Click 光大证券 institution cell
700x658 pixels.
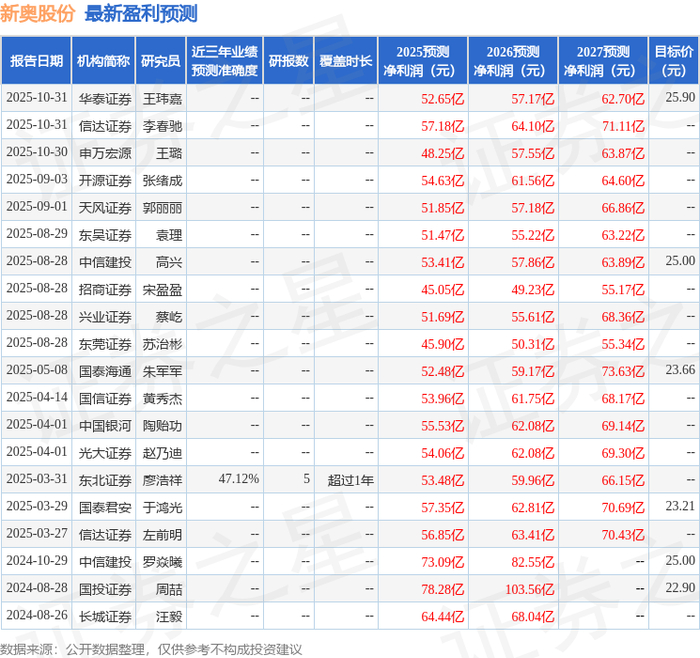[105, 453]
